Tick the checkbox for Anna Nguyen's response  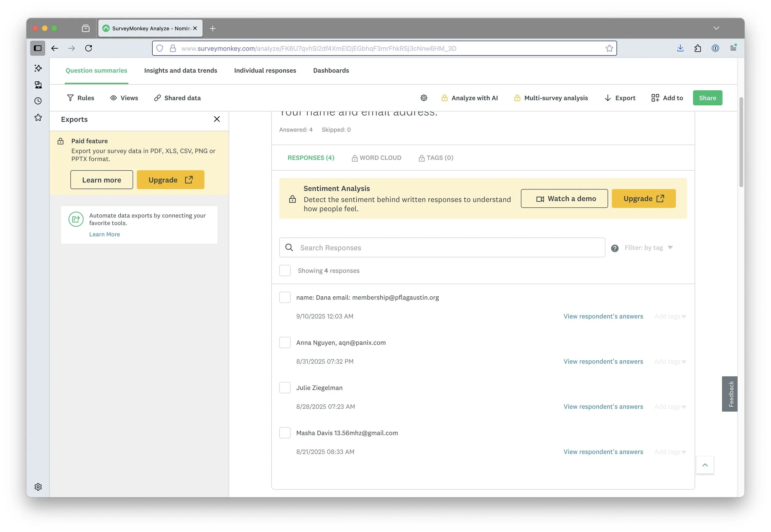(285, 343)
